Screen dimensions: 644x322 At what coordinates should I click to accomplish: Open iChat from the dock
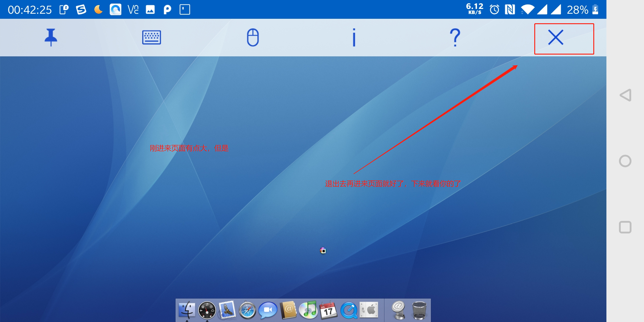(x=268, y=310)
